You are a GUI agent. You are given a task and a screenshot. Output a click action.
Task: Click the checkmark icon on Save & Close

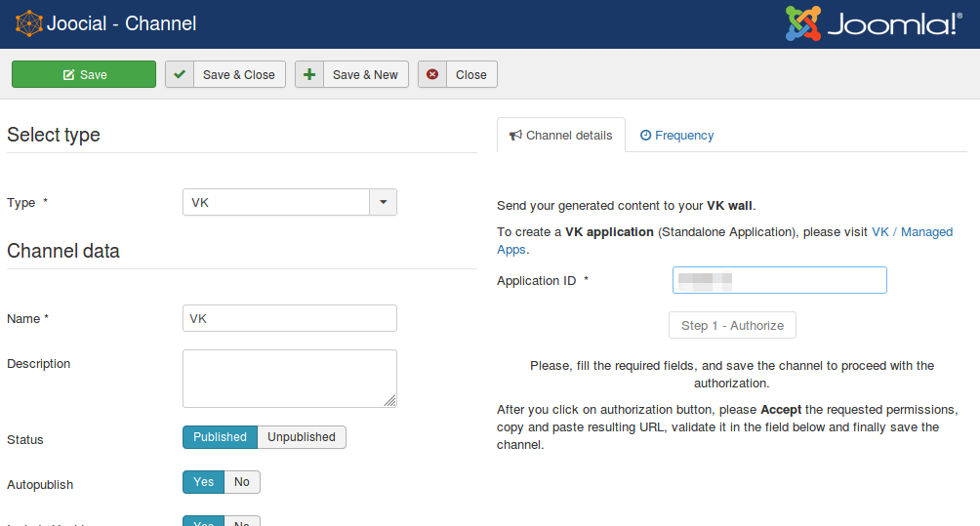tap(180, 74)
